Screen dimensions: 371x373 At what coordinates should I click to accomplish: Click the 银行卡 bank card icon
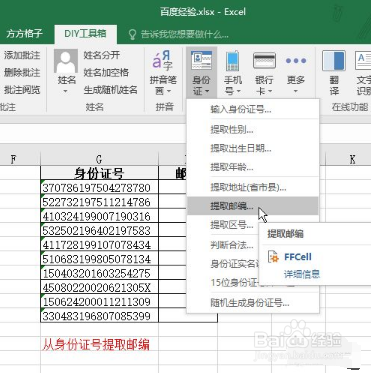(x=264, y=61)
